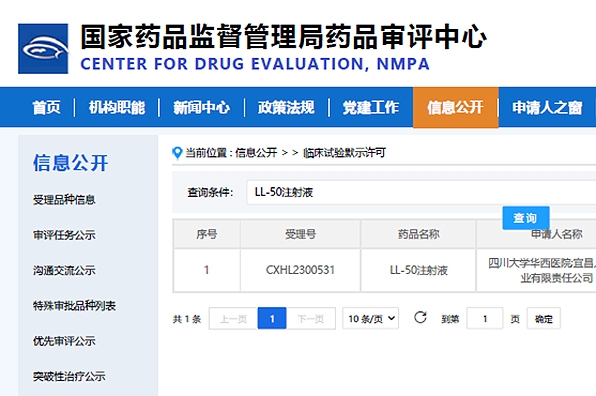
Task: Open 申请人之窗 in the navigation bar
Action: (547, 108)
